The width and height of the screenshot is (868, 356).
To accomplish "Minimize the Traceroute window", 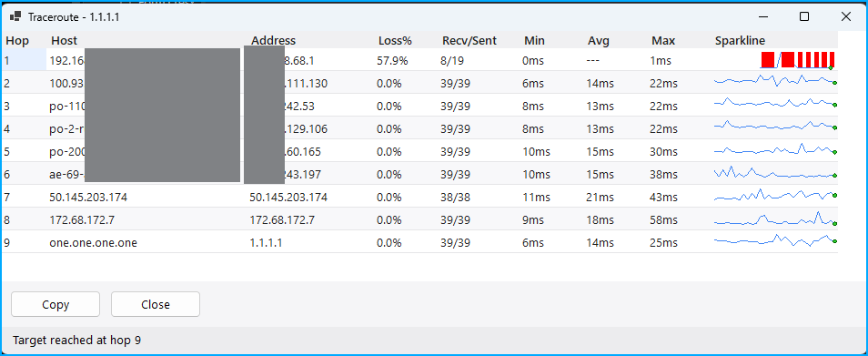I will click(x=764, y=16).
